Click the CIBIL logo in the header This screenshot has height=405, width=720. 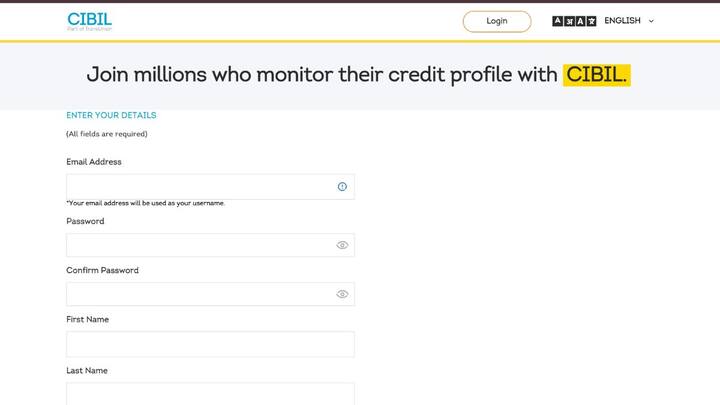click(x=89, y=19)
